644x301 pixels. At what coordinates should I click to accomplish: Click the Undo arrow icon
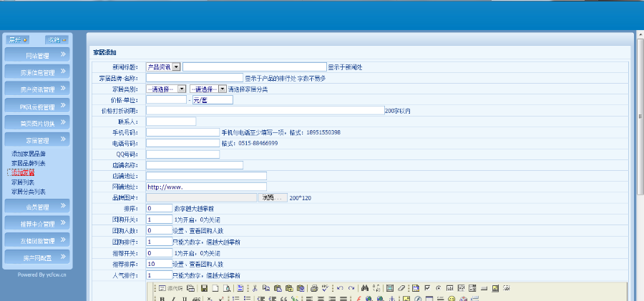[340, 288]
